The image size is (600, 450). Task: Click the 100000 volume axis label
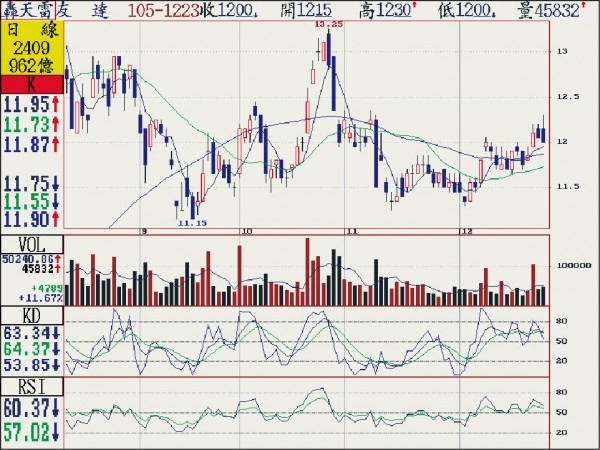[x=574, y=266]
